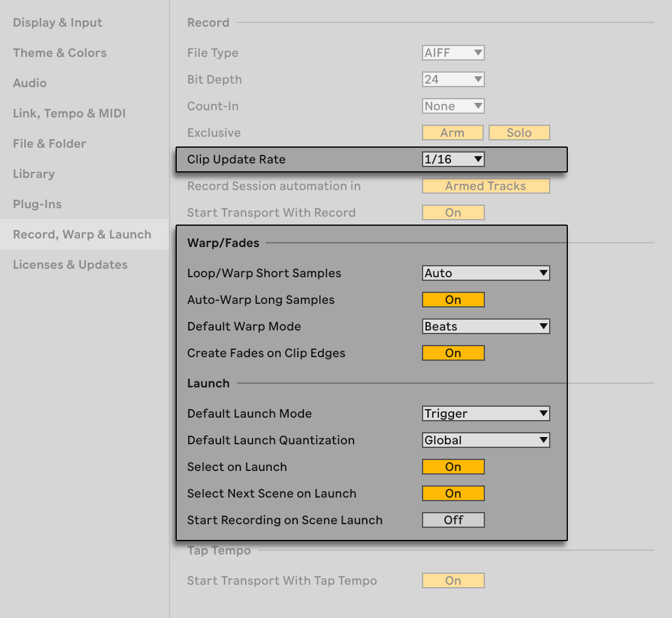
Task: Open the Default Warp Mode dropdown
Action: point(486,326)
